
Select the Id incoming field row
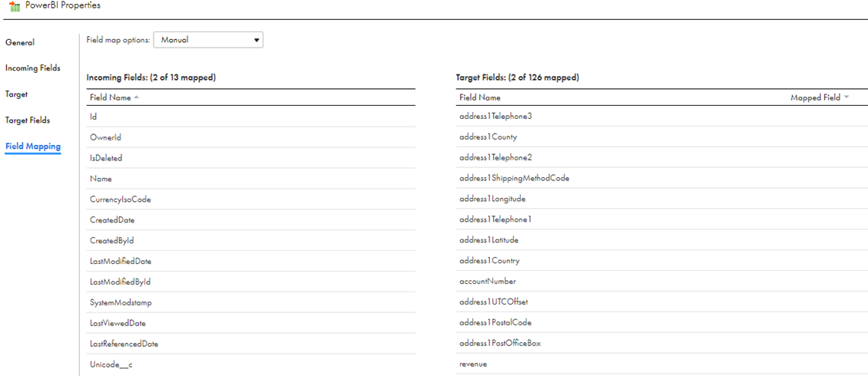250,117
